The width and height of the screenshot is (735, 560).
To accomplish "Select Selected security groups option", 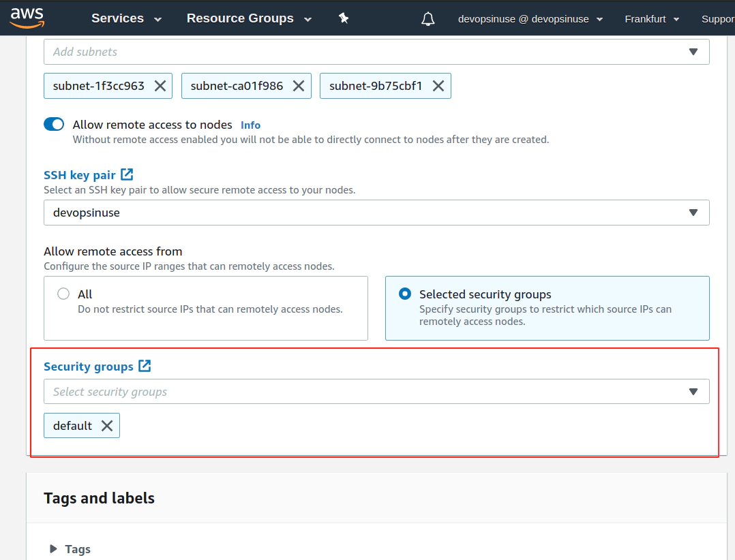I will pyautogui.click(x=405, y=294).
